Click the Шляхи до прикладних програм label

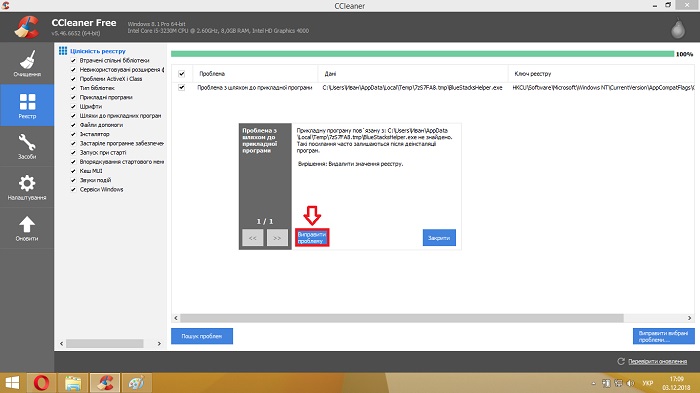pyautogui.click(x=120, y=116)
